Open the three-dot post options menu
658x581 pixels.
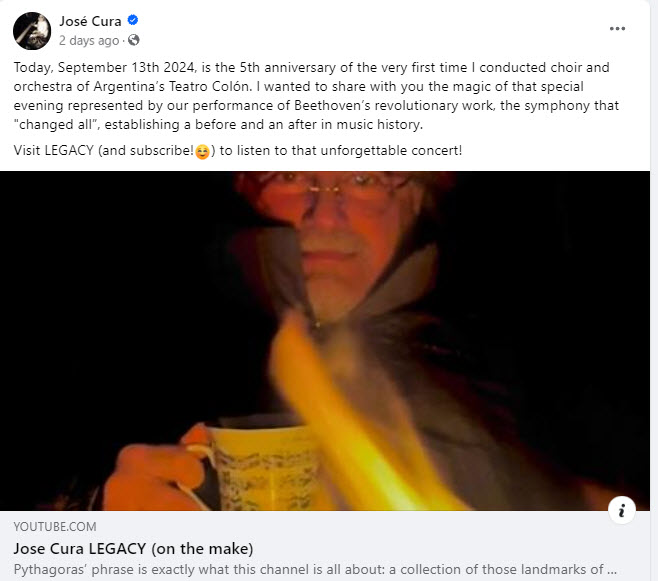[x=617, y=29]
